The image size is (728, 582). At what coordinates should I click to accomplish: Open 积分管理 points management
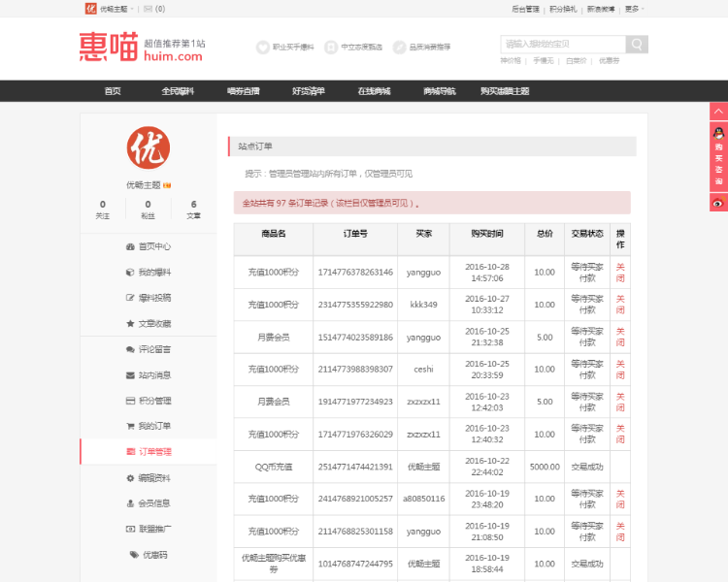tap(149, 401)
